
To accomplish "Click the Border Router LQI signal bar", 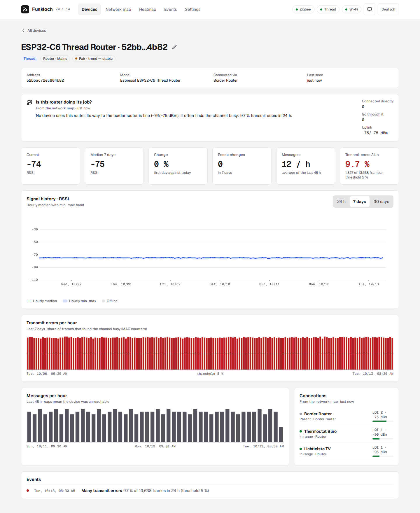I will (x=383, y=421).
